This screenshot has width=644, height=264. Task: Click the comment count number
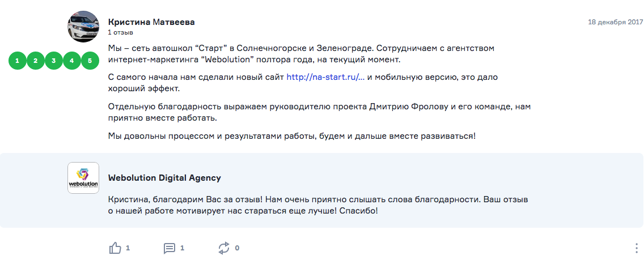point(183,248)
